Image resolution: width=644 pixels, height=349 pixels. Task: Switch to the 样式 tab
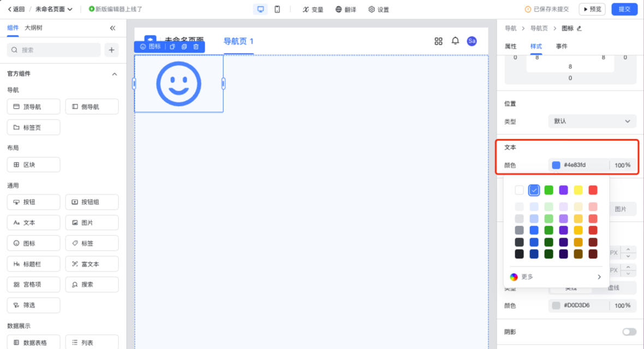(x=536, y=46)
